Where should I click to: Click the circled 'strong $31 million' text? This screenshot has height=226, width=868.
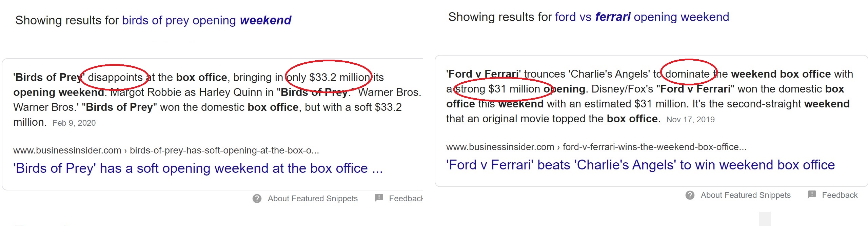(498, 89)
